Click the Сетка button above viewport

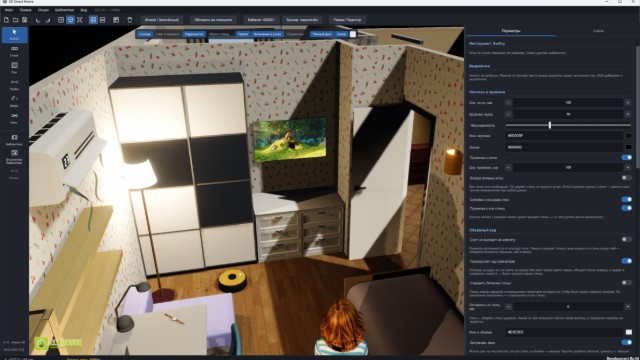(341, 34)
